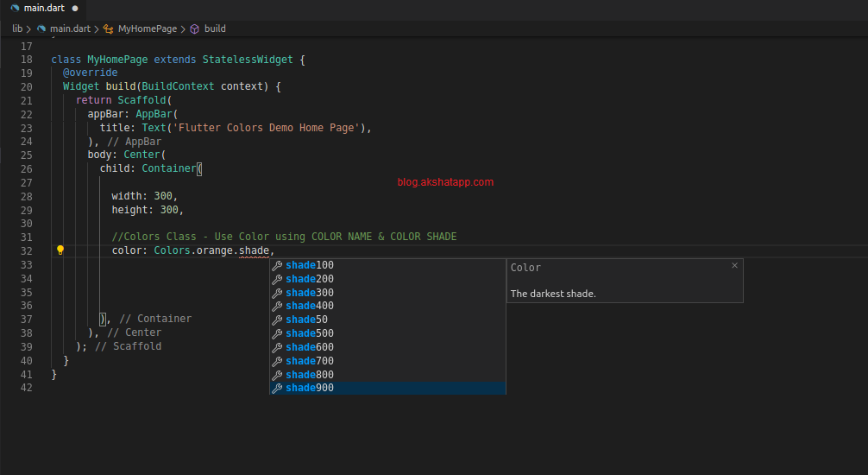Screen dimensions: 868x475
Task: Click the lightbulb quick-fix icon
Action: pyautogui.click(x=60, y=250)
